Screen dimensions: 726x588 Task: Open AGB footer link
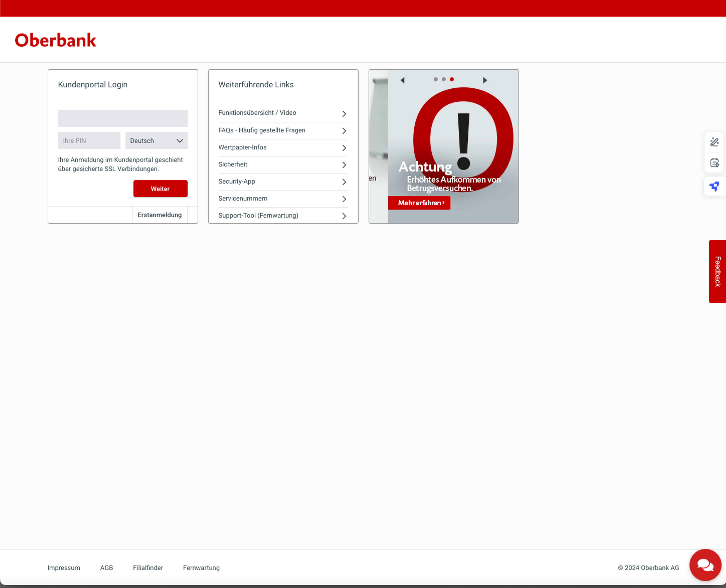pyautogui.click(x=106, y=568)
